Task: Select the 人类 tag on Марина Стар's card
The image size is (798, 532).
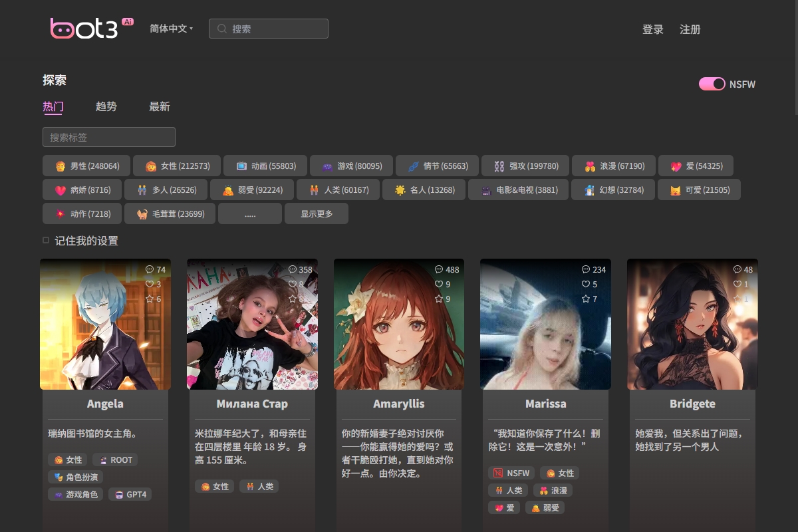Action: tap(259, 486)
